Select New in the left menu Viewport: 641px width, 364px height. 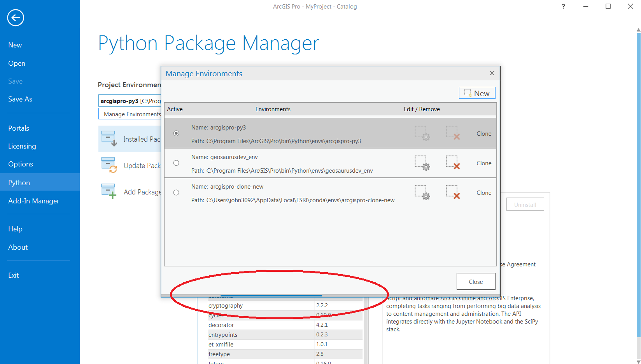click(15, 45)
